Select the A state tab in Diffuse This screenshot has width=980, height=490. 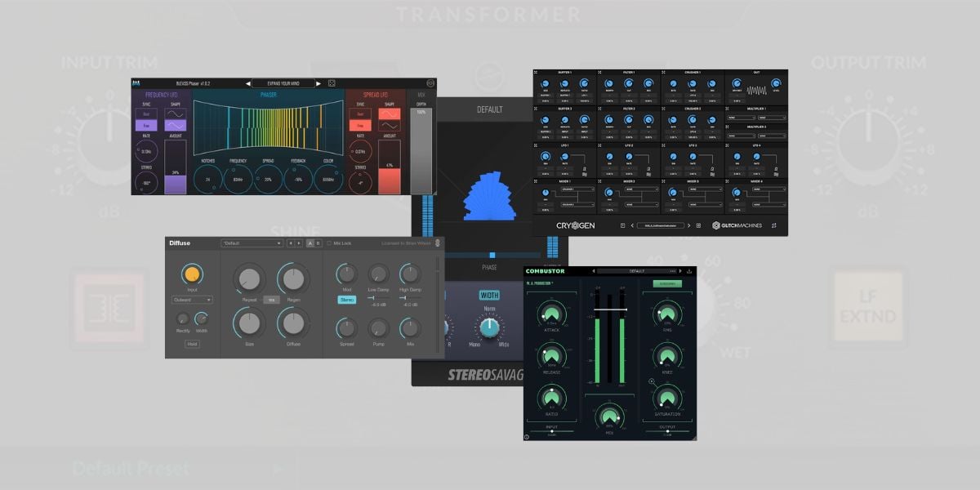[310, 243]
